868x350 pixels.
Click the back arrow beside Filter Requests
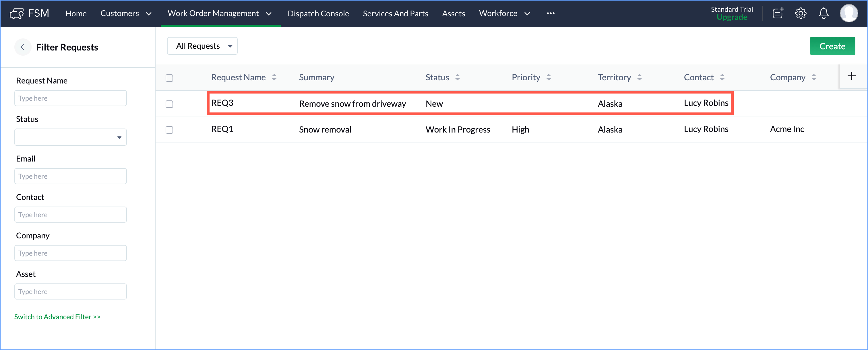pos(23,47)
